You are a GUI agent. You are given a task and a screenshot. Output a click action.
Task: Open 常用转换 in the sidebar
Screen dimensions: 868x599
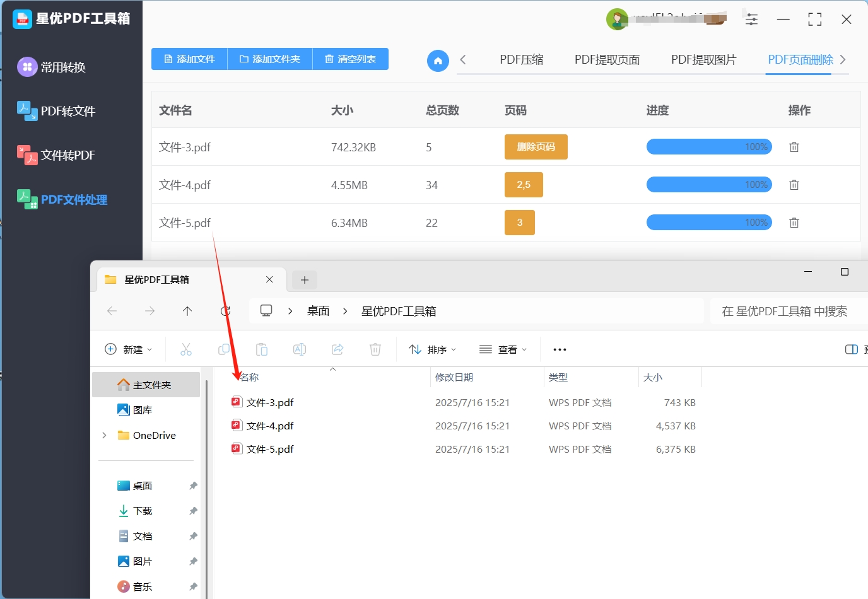pos(52,67)
